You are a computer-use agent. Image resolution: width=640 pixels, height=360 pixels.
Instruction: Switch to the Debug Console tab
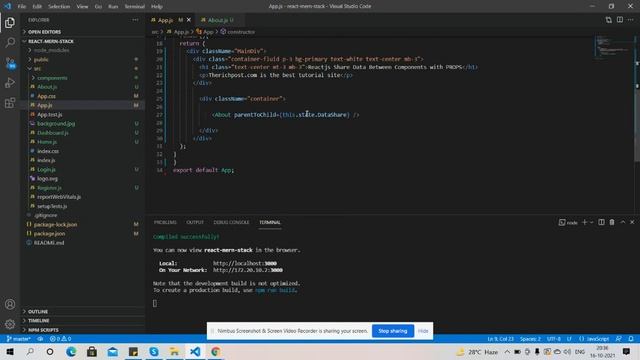tap(231, 222)
